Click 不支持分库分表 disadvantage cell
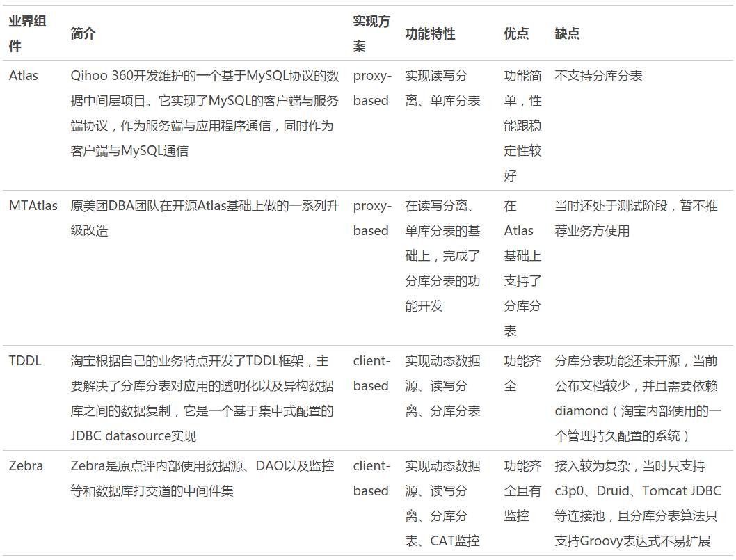 click(x=598, y=76)
